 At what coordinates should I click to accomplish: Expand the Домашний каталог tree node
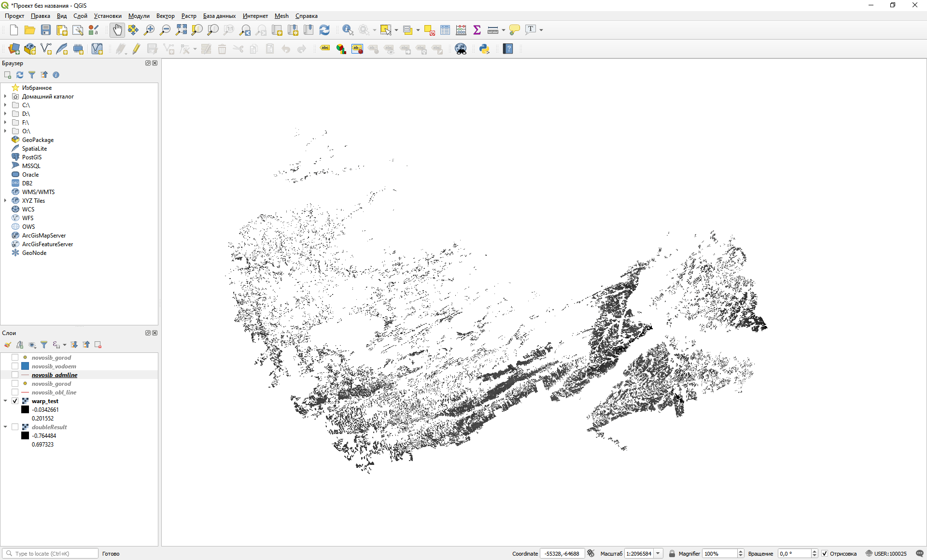pos(5,97)
